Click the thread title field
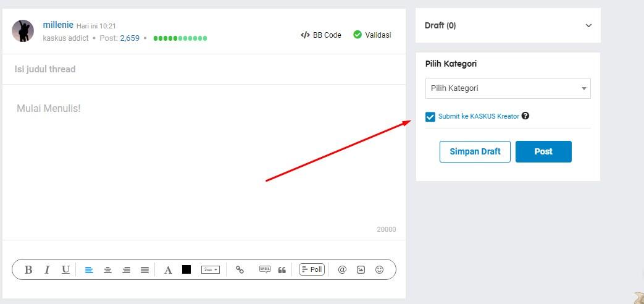 204,69
